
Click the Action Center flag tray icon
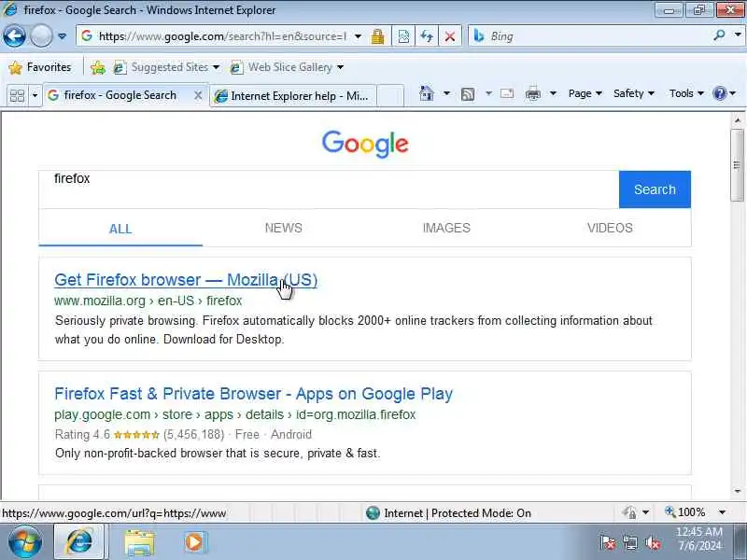[x=608, y=543]
